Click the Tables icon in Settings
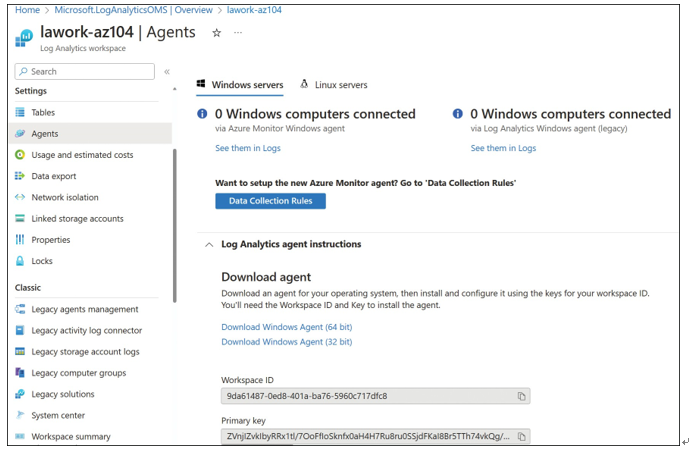This screenshot has height=452, width=694. click(20, 112)
